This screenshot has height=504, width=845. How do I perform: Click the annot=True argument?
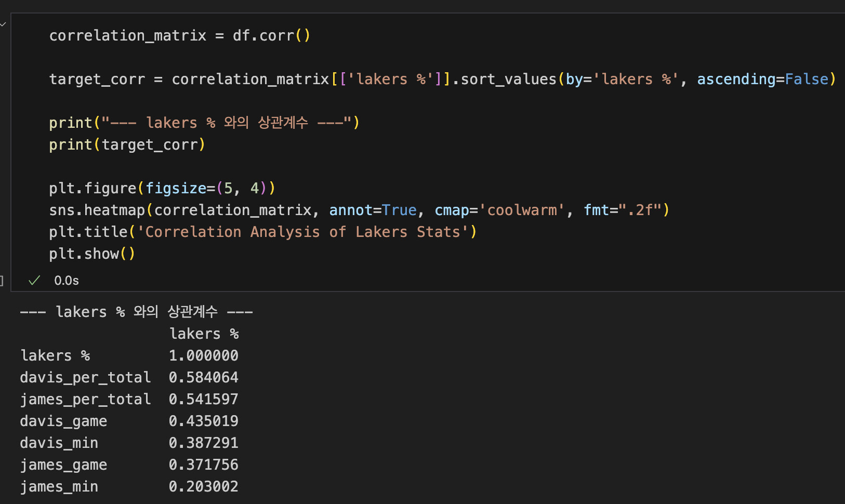coord(373,210)
